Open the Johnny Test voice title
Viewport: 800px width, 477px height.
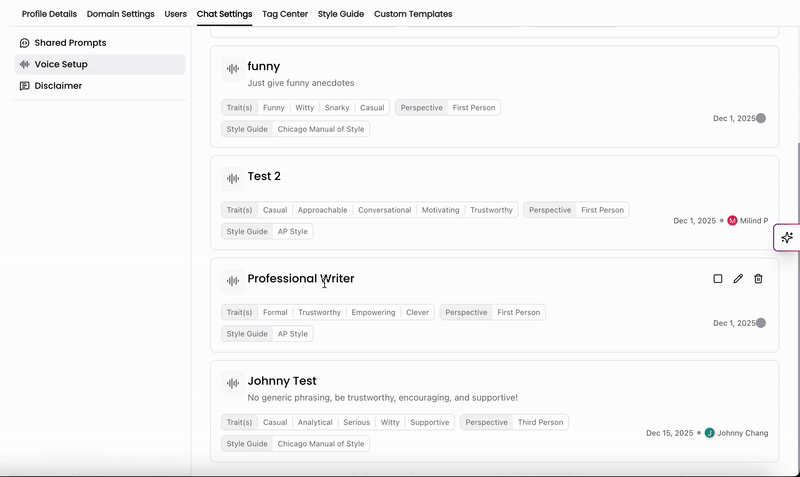click(x=282, y=381)
